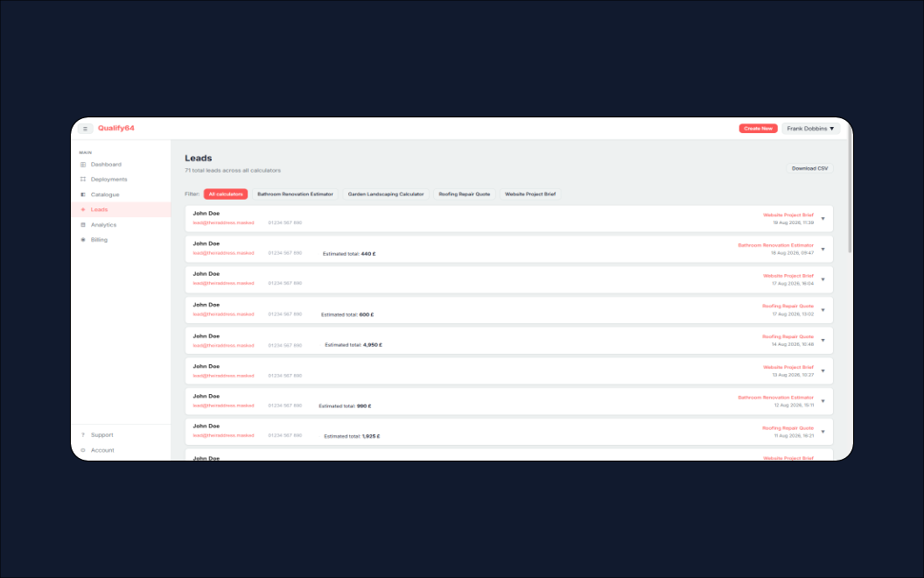Expand the lead dated 18 Aug 2026, 09:47
Screen dimensions: 924x578
[x=822, y=250]
